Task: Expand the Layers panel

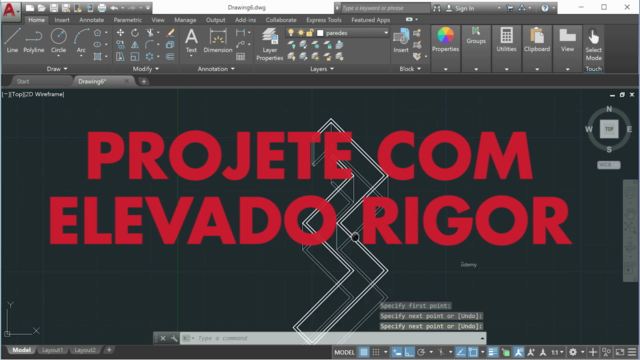Action: [322, 69]
